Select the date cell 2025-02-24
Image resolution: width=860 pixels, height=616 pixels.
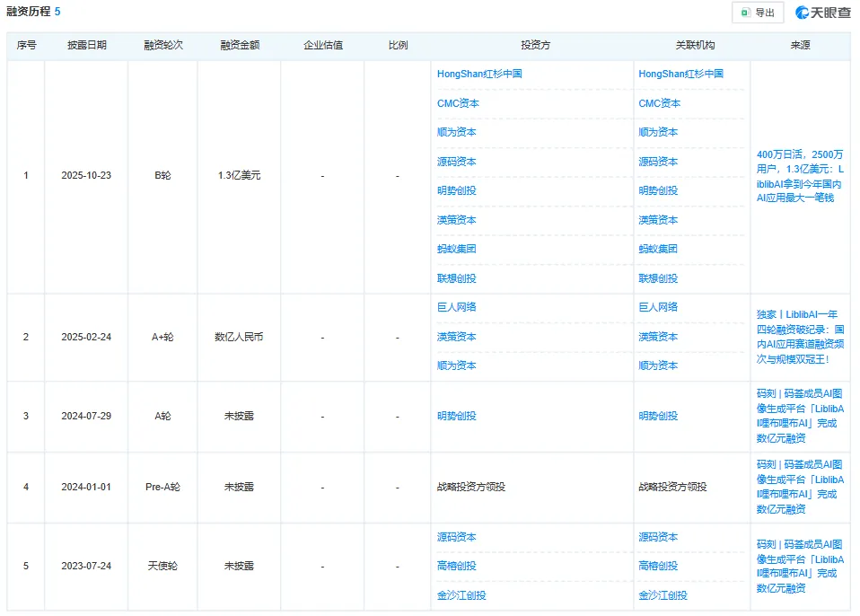click(x=86, y=337)
